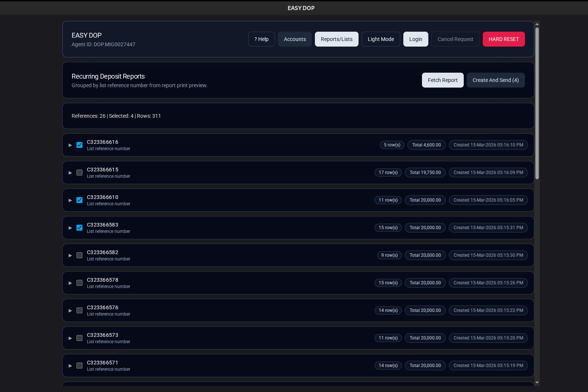Open the ? Help button
Screen dimensions: 588x392
261,39
